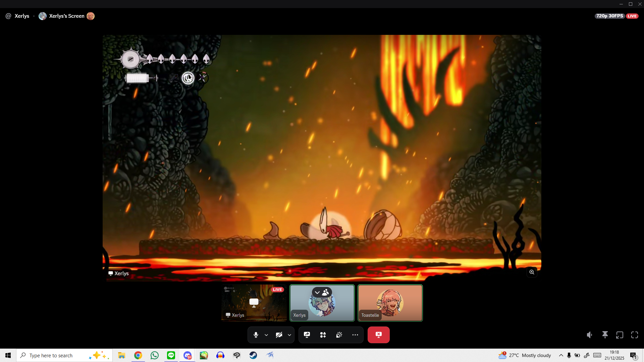The width and height of the screenshot is (644, 362).
Task: Expand camera options arrow
Action: tap(289, 335)
